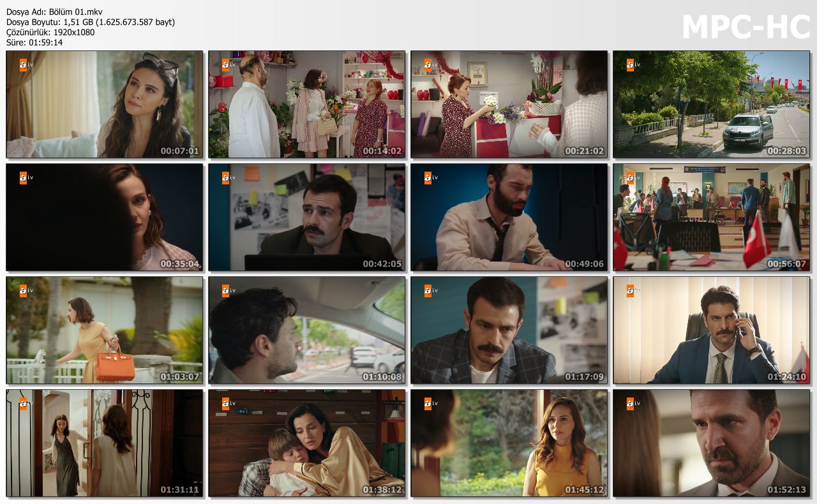Click the 'Çözünürlük: 1920x1080' text
This screenshot has width=817, height=504.
(x=50, y=32)
